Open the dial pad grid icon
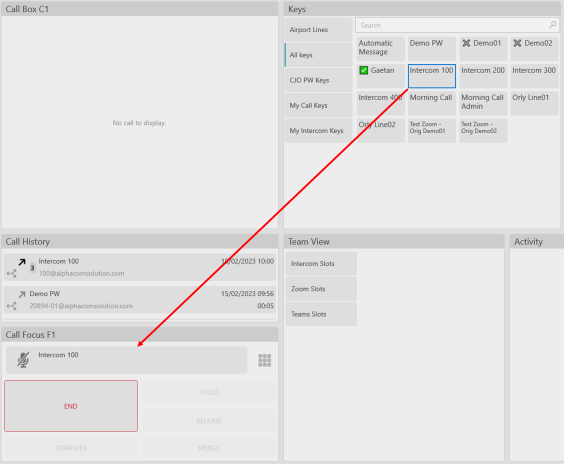Viewport: 564px width, 464px height. (264, 360)
